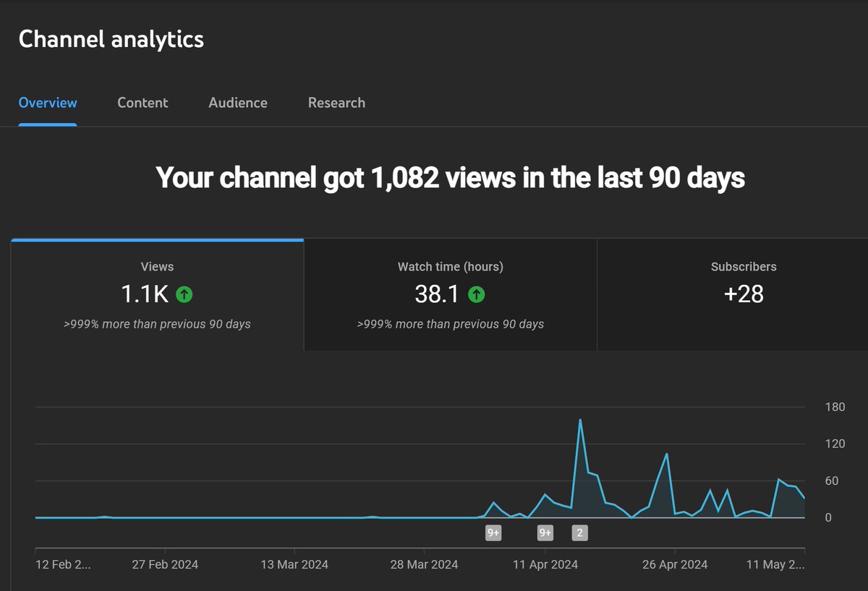Click the 180 y-axis value
Image resolution: width=868 pixels, height=591 pixels.
835,407
